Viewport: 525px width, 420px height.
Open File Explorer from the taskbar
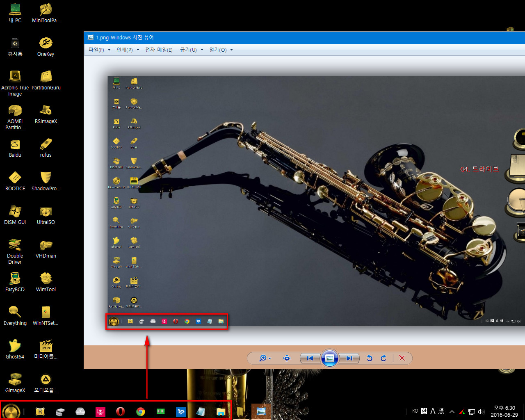(221, 411)
